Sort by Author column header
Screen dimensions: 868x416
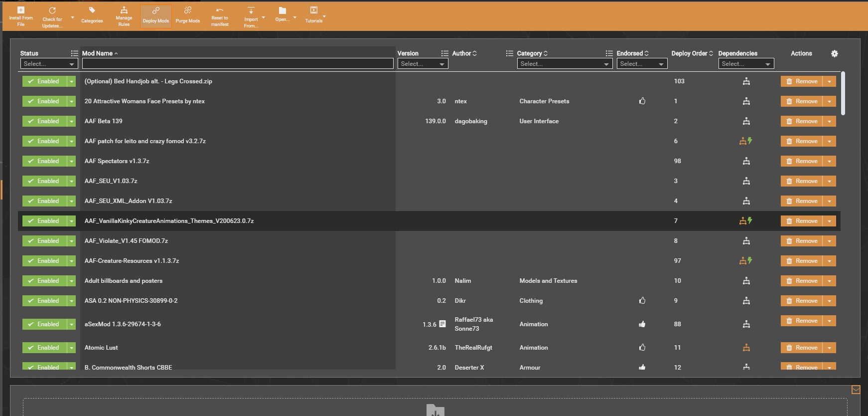464,53
